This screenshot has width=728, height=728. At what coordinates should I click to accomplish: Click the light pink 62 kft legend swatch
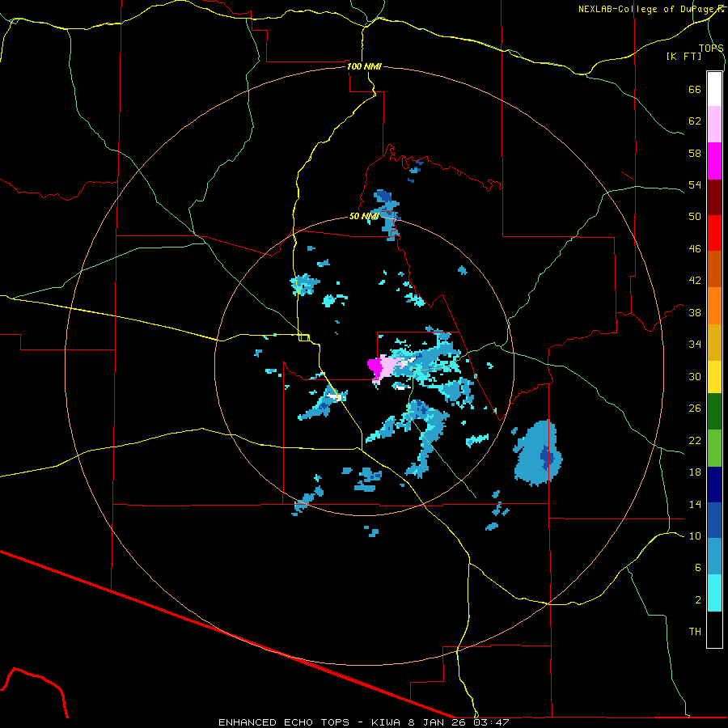click(714, 125)
